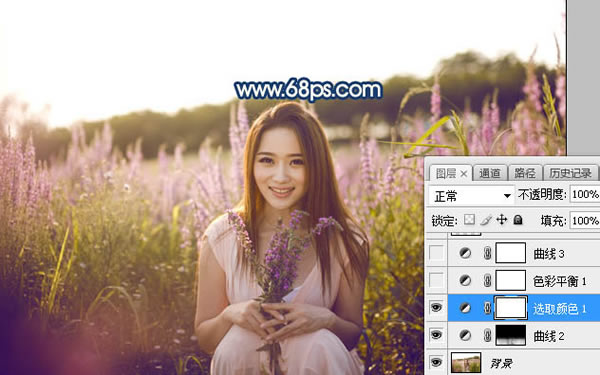Select layer named 曲线 2

pos(549,336)
